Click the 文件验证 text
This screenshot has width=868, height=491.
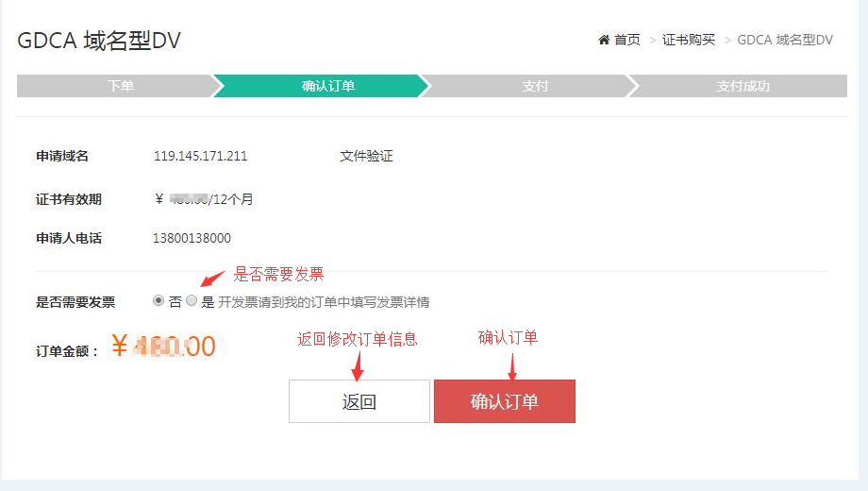click(x=366, y=157)
